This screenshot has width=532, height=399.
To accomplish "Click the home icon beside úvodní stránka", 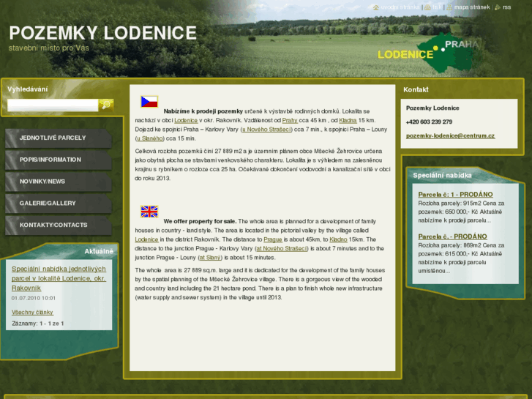I will [375, 7].
